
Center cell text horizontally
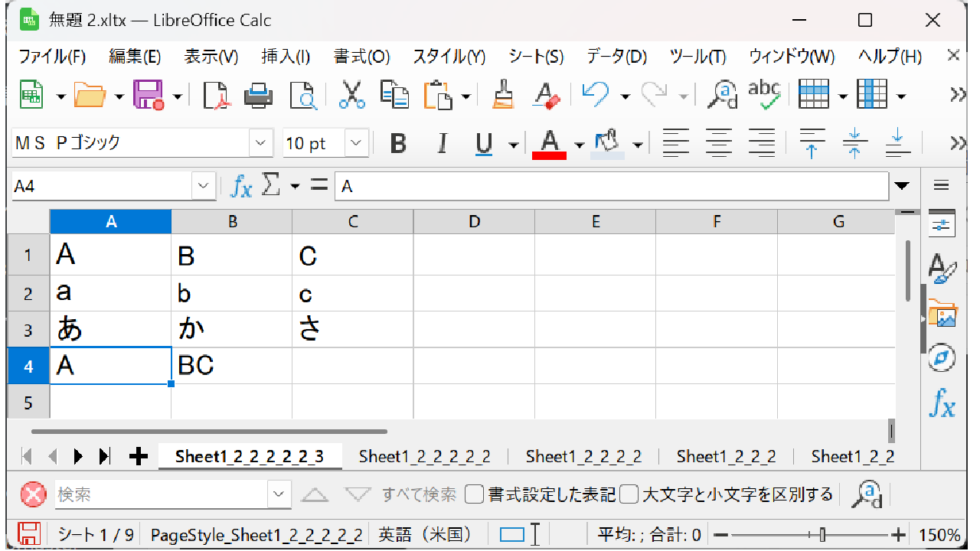[x=718, y=143]
